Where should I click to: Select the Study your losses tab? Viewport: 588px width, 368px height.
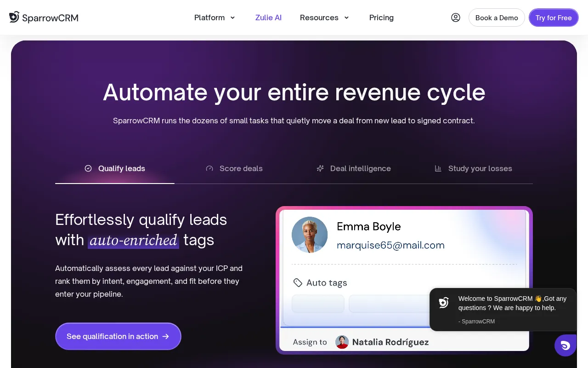[x=473, y=168]
